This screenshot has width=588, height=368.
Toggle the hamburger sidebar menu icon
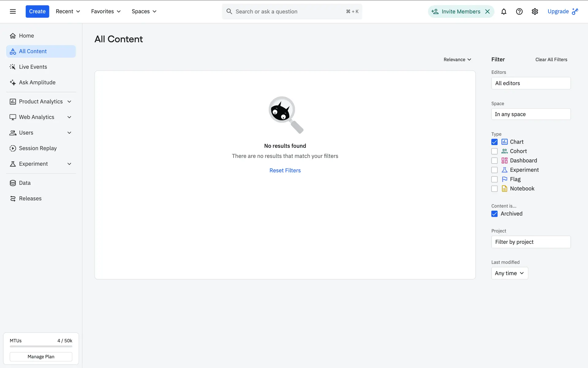coord(13,11)
